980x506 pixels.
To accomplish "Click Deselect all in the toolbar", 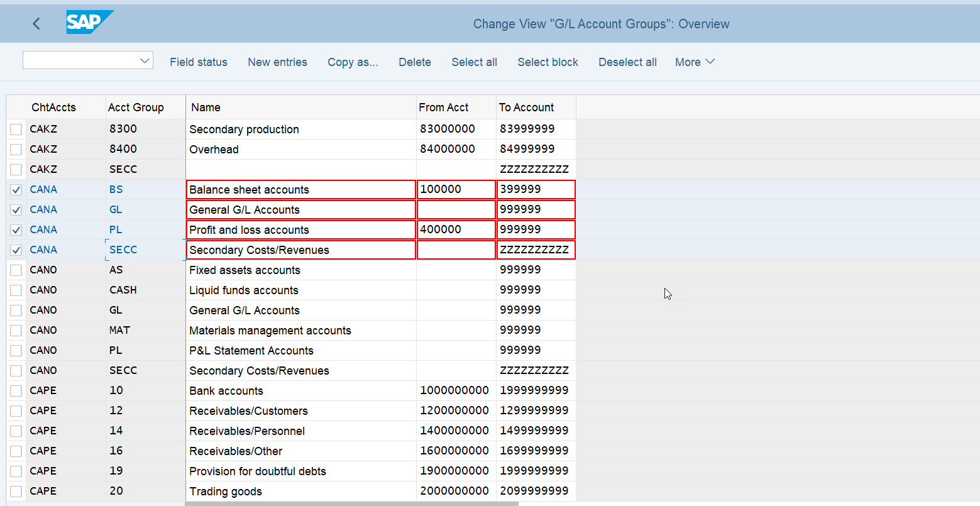I will coord(627,62).
